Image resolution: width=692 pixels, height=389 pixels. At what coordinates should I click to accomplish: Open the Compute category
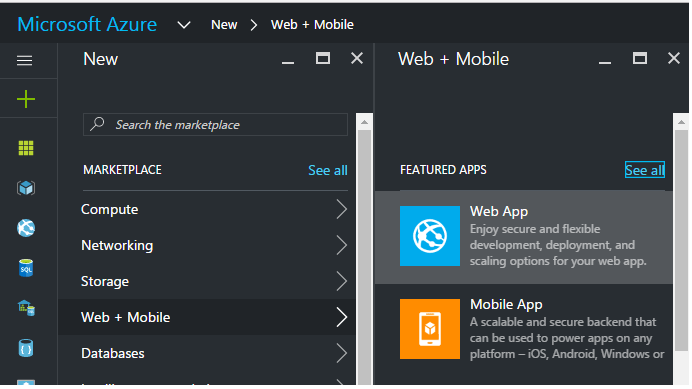(x=207, y=209)
